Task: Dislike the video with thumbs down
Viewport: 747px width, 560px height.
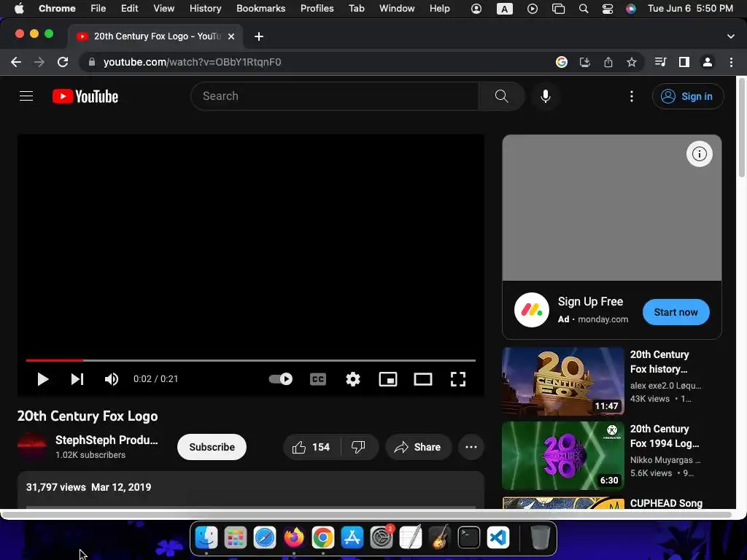Action: 359,447
